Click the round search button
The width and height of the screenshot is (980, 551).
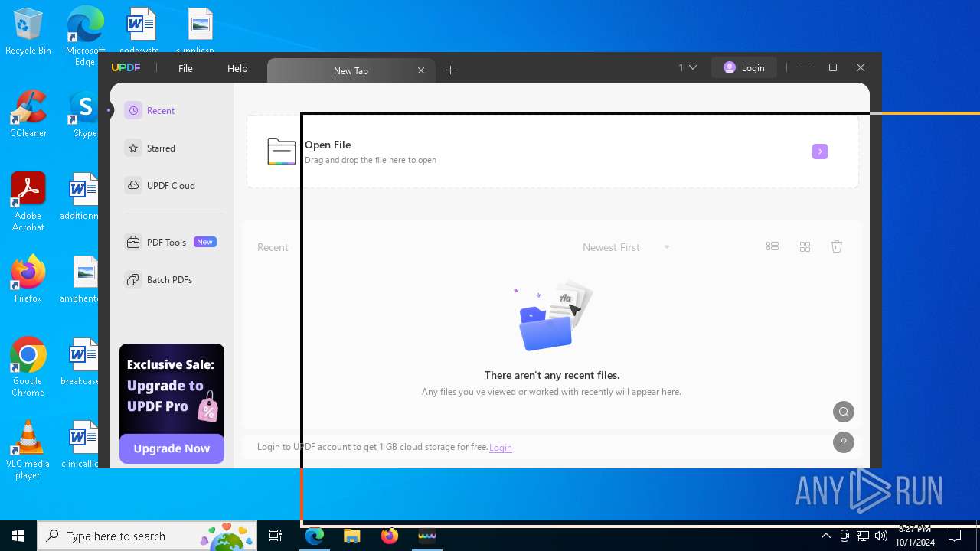(x=844, y=412)
